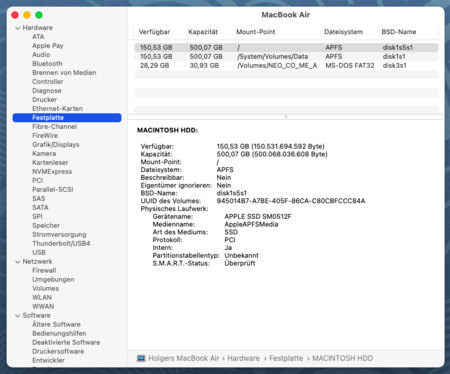450x374 pixels.
Task: Select Kamera in the sidebar
Action: pyautogui.click(x=44, y=154)
